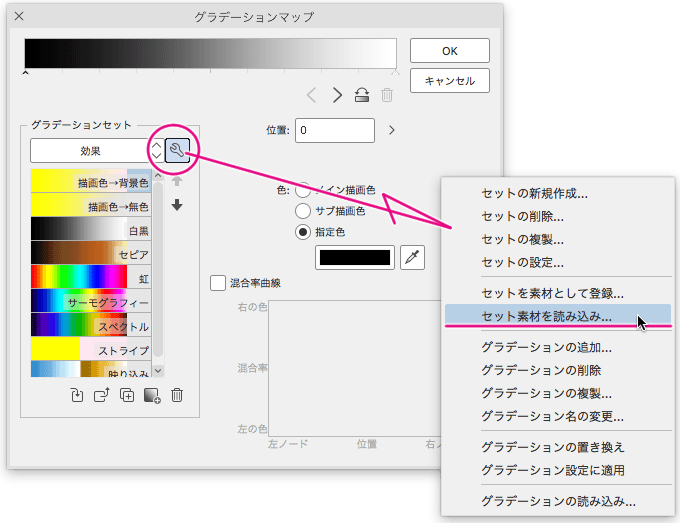
Task: Select the サブ描画色 radio button
Action: [x=303, y=211]
